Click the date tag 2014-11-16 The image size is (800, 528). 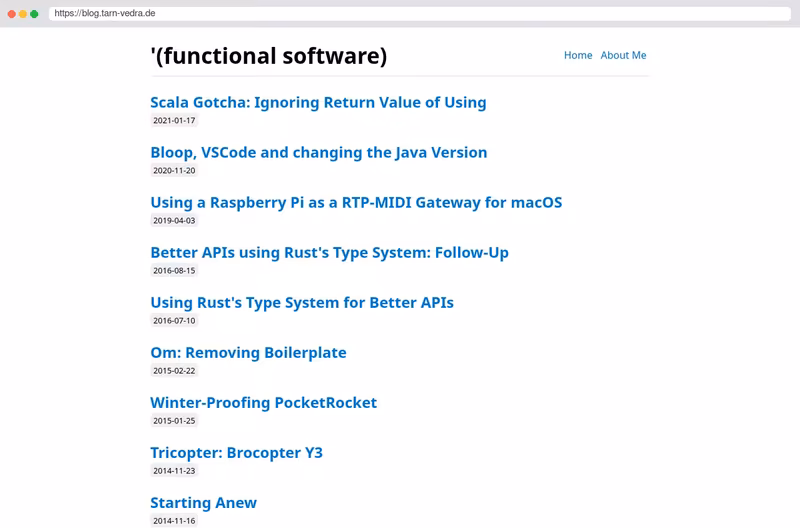click(174, 520)
